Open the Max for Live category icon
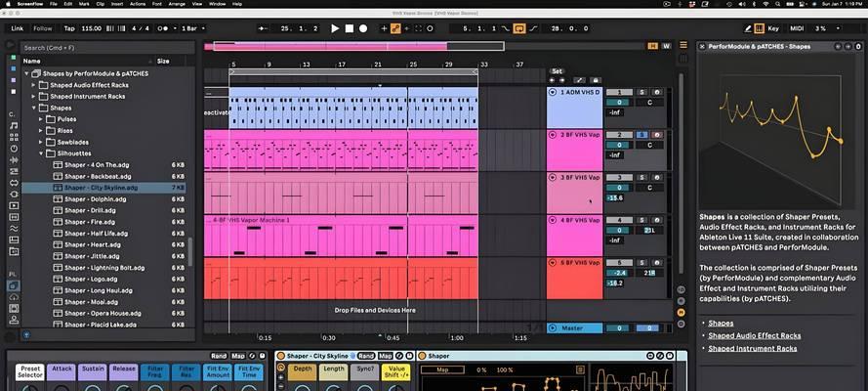This screenshot has width=868, height=391. point(14,183)
